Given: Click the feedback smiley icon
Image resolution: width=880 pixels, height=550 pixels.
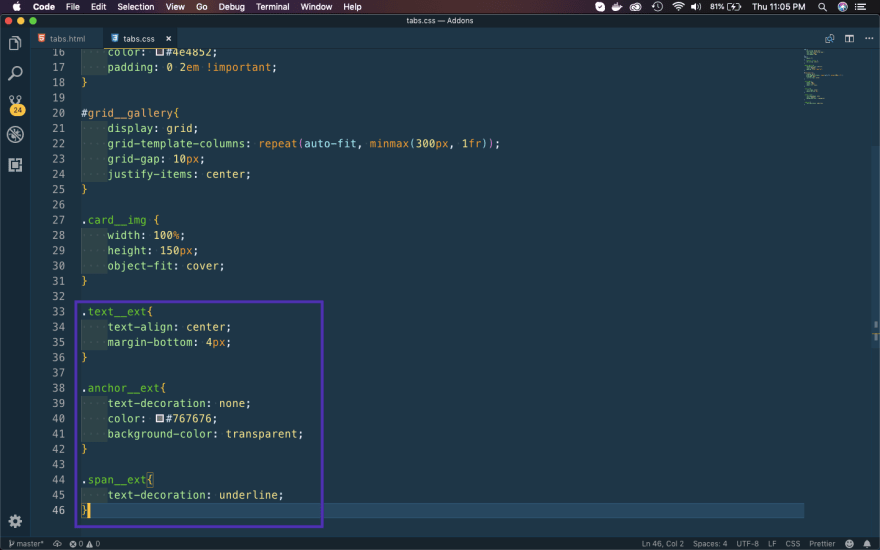Looking at the screenshot, I should click(849, 544).
